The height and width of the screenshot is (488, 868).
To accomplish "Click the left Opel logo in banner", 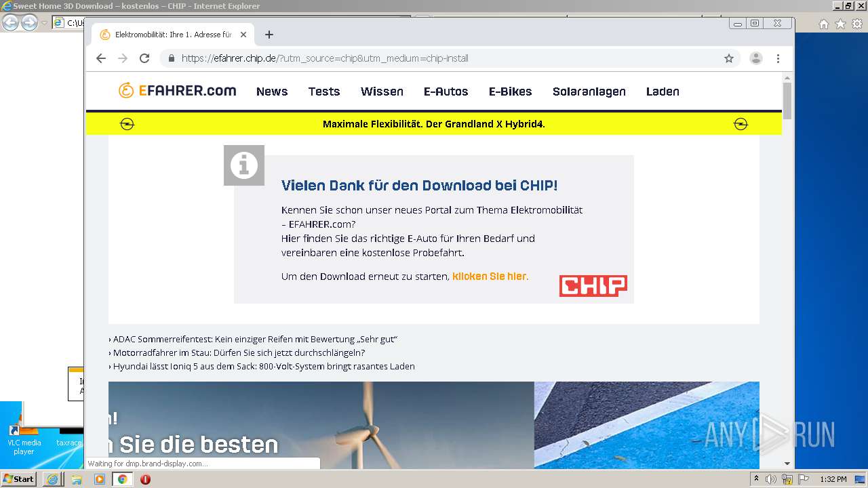I will 127,124.
